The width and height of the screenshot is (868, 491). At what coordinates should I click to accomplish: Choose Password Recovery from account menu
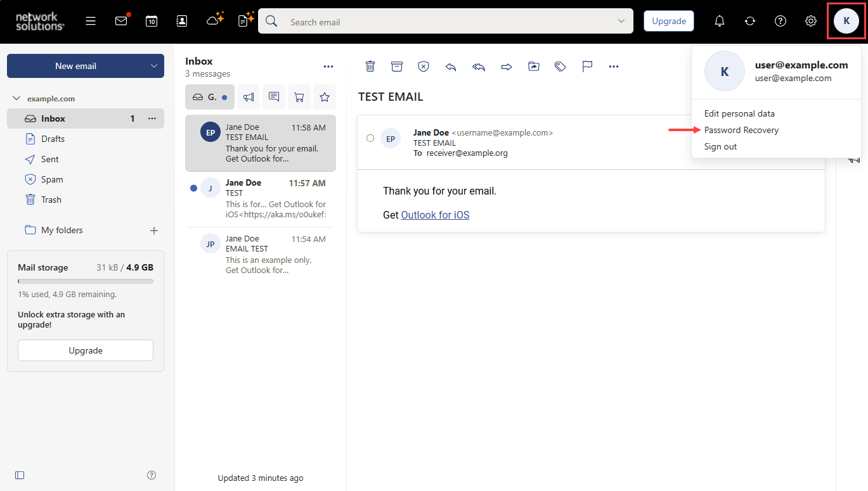pos(741,130)
